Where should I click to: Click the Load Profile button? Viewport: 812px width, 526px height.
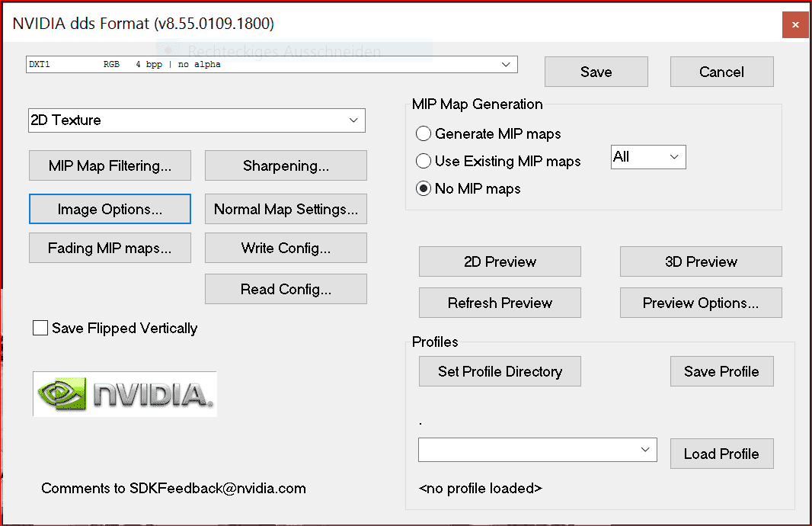click(722, 454)
